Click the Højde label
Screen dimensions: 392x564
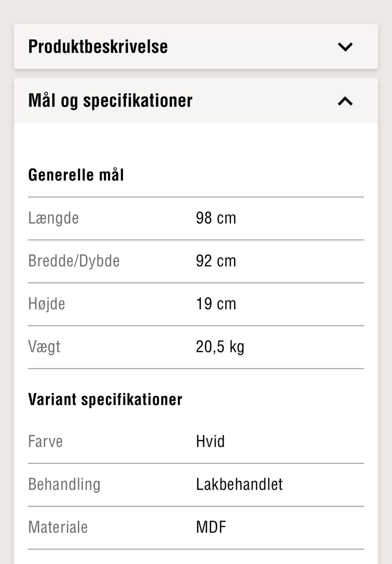[x=47, y=304]
